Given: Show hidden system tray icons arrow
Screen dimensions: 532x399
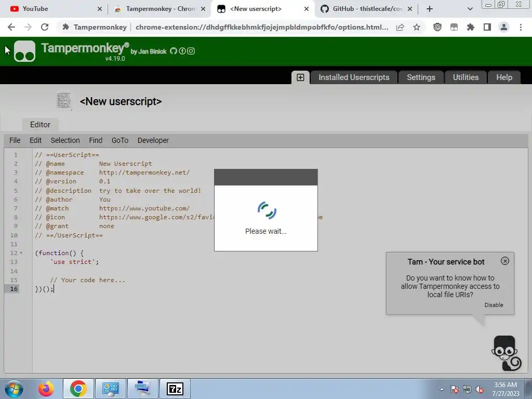Looking at the screenshot, I should click(442, 389).
